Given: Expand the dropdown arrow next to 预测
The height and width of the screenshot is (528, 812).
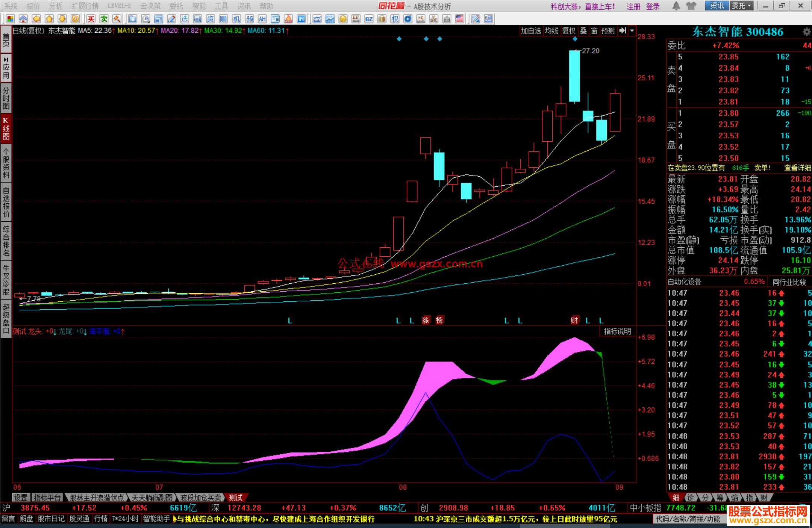Looking at the screenshot, I should coord(632,31).
